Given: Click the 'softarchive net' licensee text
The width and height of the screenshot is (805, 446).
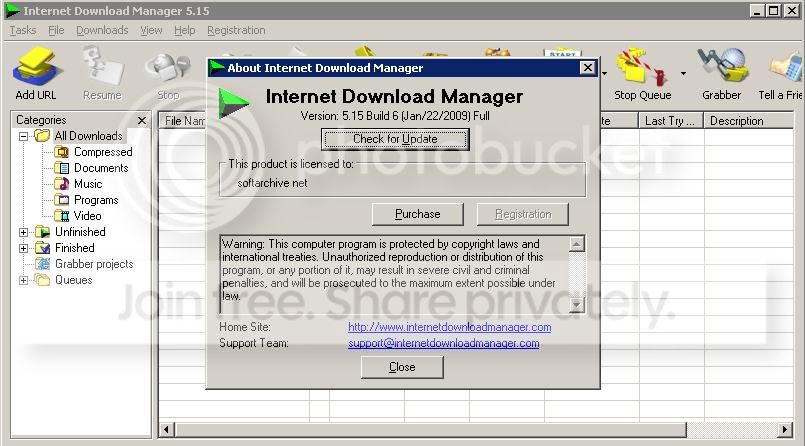Looking at the screenshot, I should coord(272,183).
